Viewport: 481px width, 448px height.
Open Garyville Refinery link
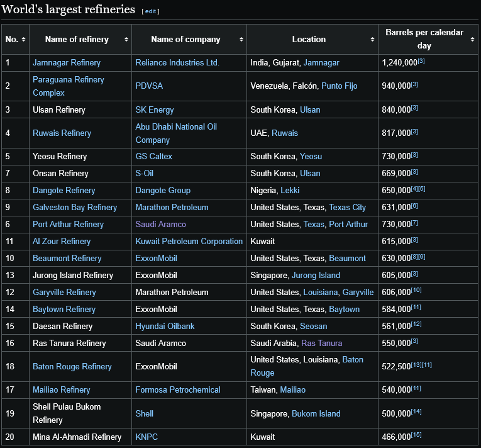[x=64, y=293]
